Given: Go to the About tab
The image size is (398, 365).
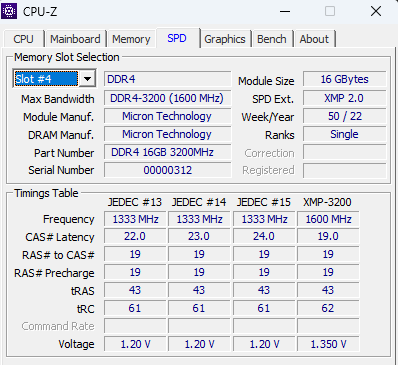Looking at the screenshot, I should [x=314, y=39].
